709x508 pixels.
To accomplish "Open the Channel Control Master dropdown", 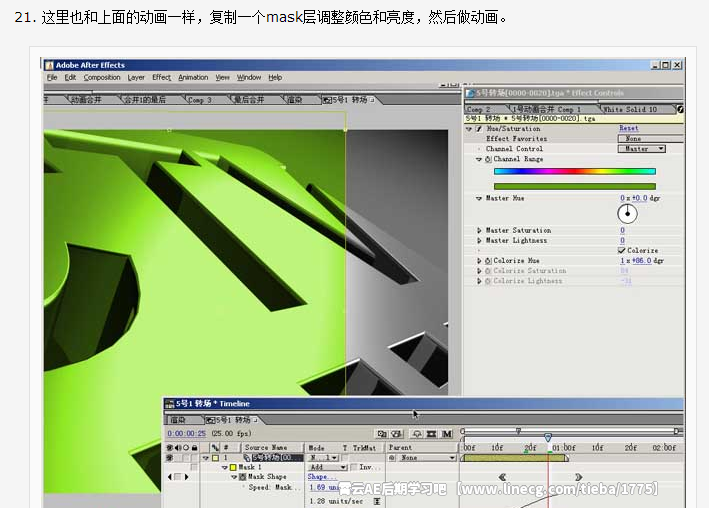I will point(642,148).
